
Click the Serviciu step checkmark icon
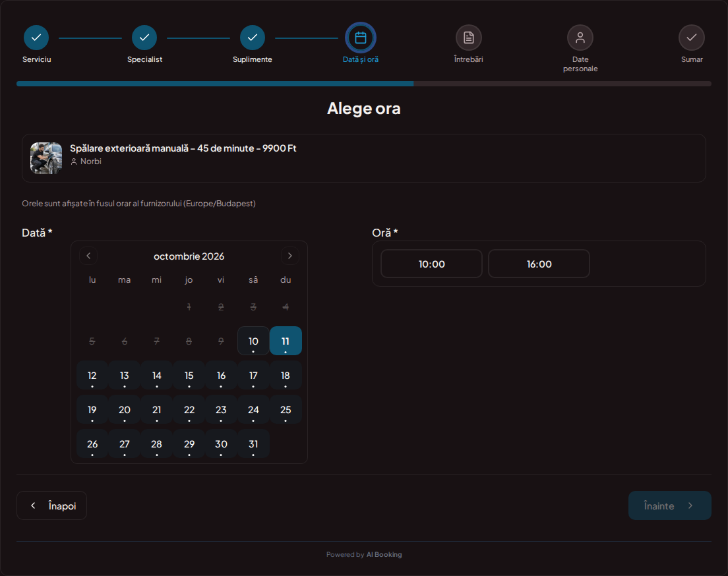coord(36,38)
